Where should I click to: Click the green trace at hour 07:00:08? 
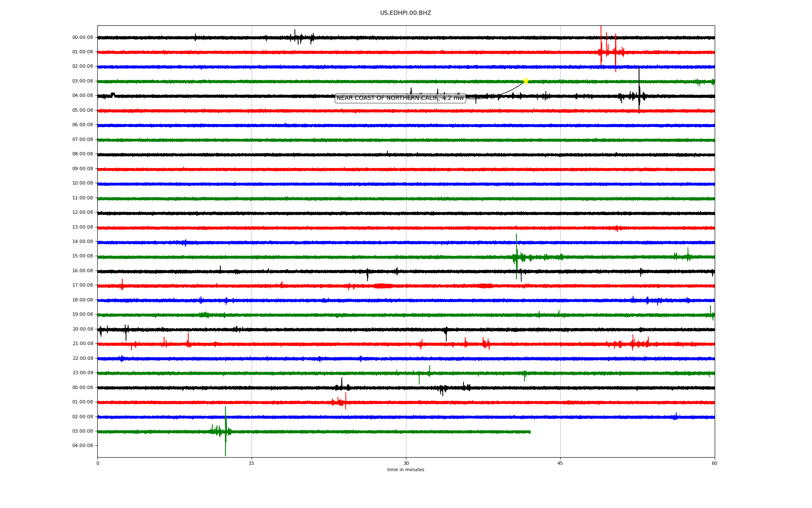point(406,140)
